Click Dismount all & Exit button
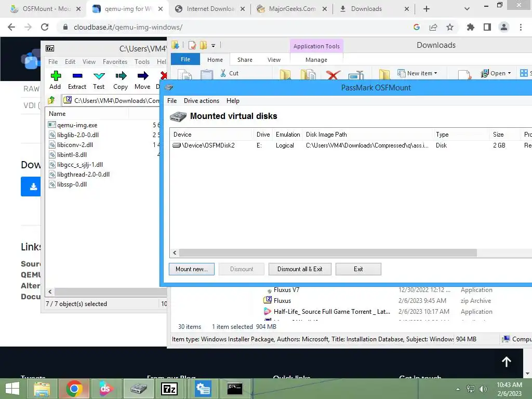This screenshot has height=399, width=532. pyautogui.click(x=300, y=269)
